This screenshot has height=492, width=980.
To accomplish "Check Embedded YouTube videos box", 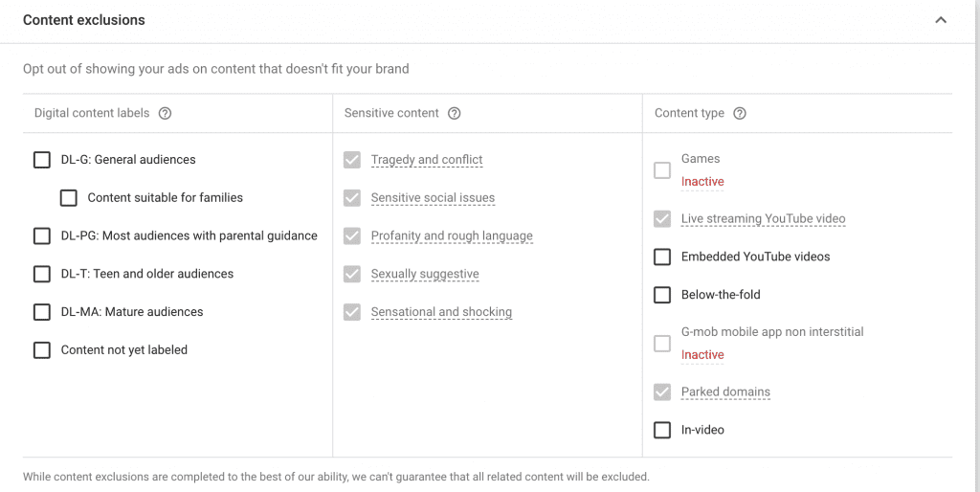I will 662,257.
